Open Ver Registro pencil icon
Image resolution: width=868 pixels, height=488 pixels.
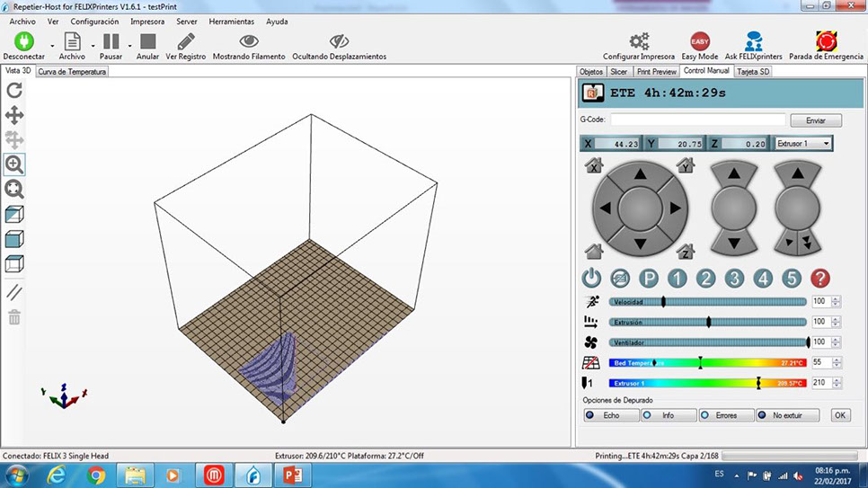click(186, 41)
